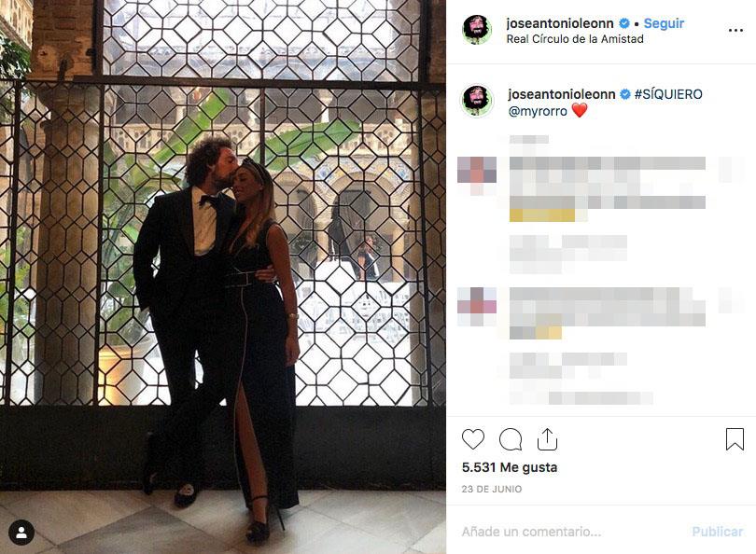
Task: Show tagged people icon on photo
Action: [21, 533]
